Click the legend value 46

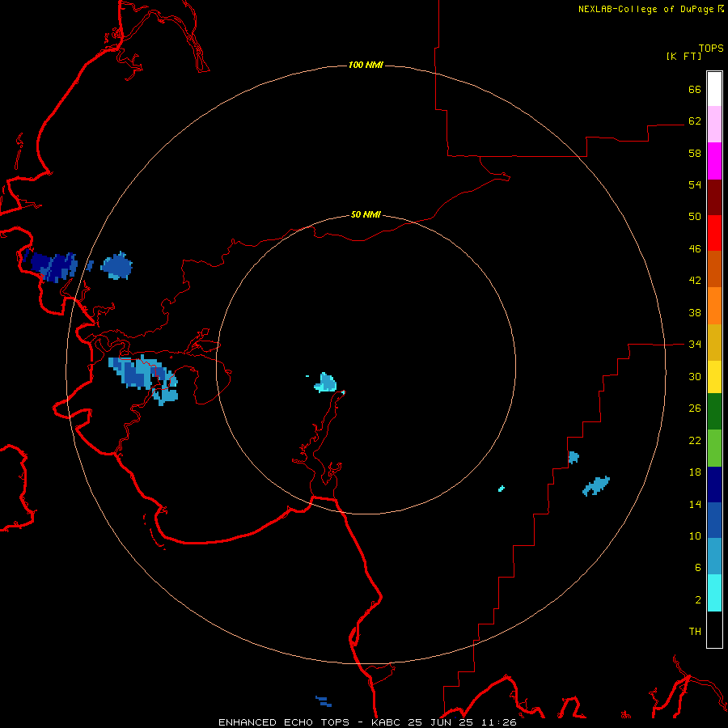(x=695, y=248)
